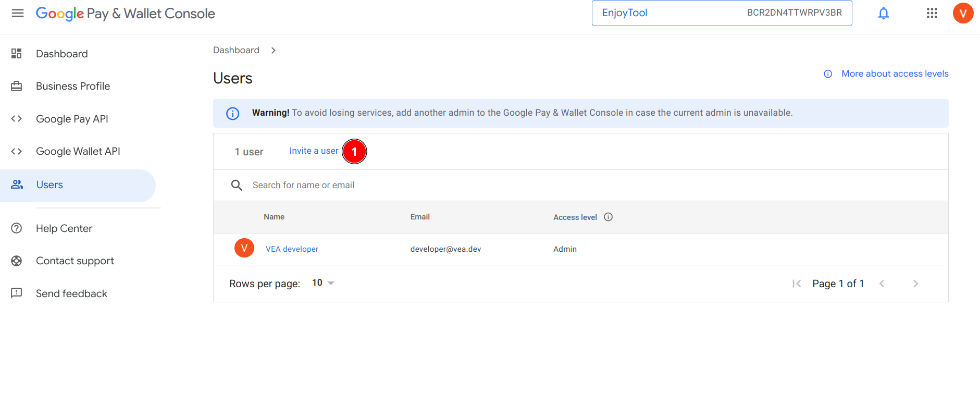Image resolution: width=980 pixels, height=405 pixels.
Task: Click the search magnifier icon
Action: coord(237,185)
